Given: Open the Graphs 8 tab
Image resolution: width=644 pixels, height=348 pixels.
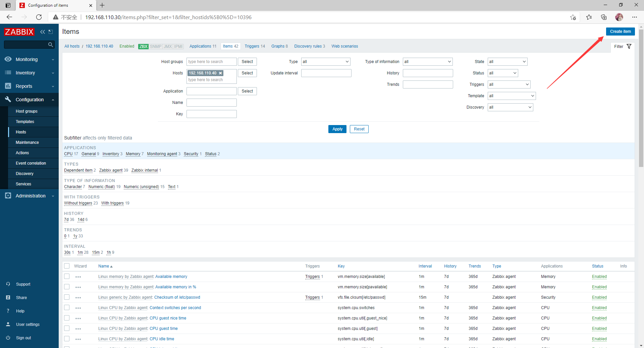Looking at the screenshot, I should [279, 46].
